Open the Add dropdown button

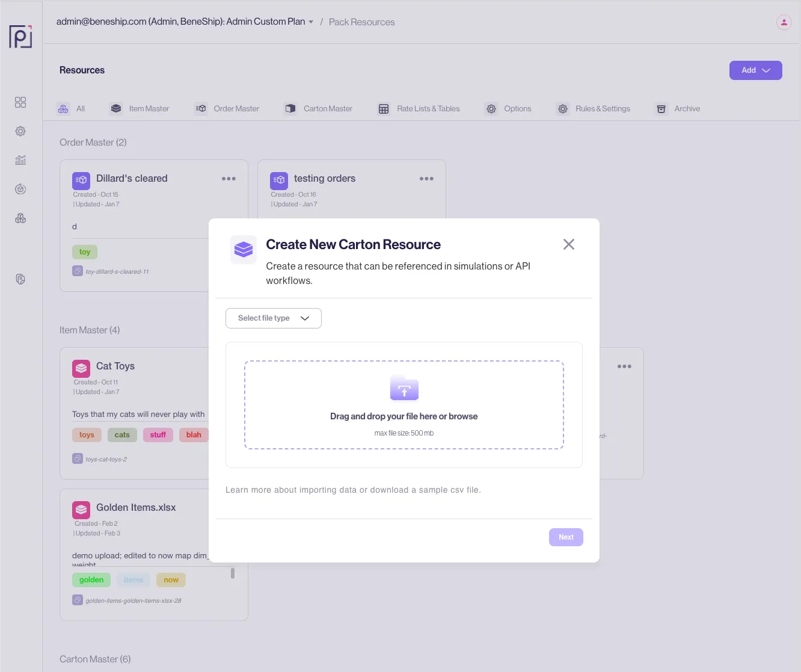click(756, 70)
